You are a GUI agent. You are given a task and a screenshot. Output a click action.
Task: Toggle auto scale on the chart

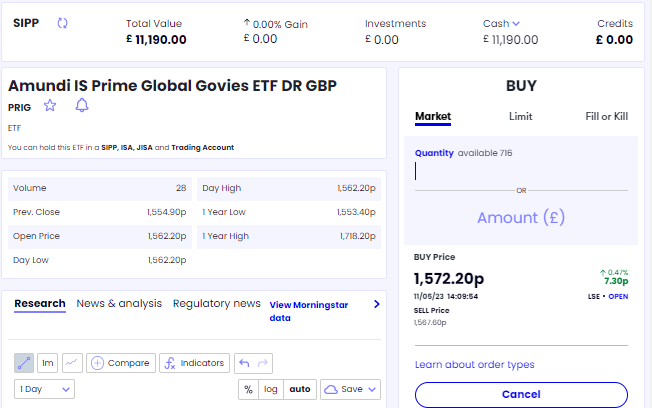point(300,389)
